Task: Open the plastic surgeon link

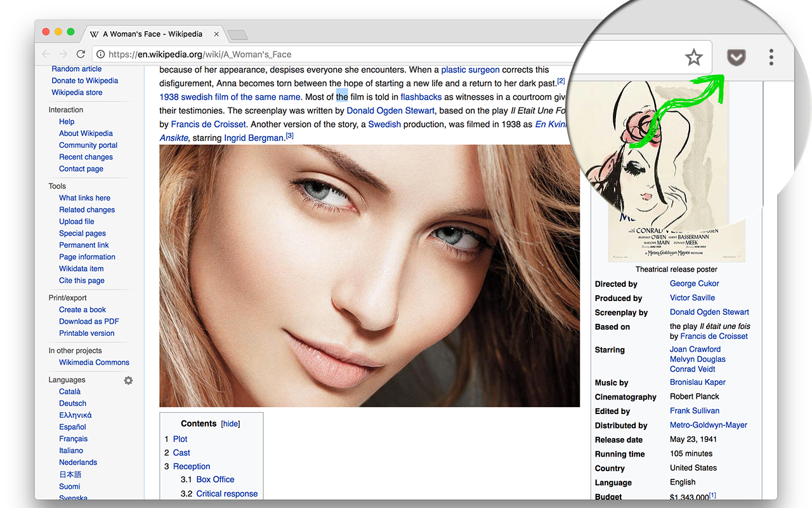Action: click(x=470, y=70)
